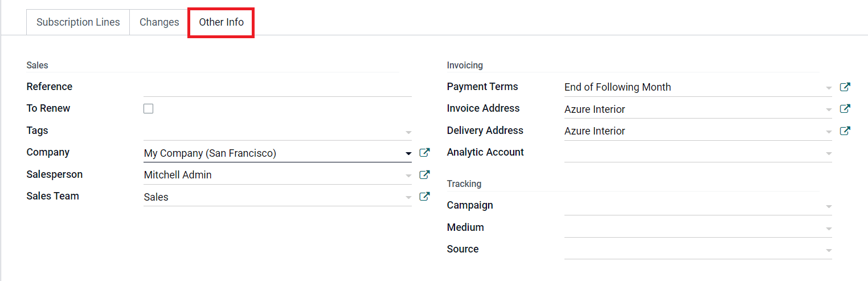Tick the To Renew checkbox

(149, 109)
